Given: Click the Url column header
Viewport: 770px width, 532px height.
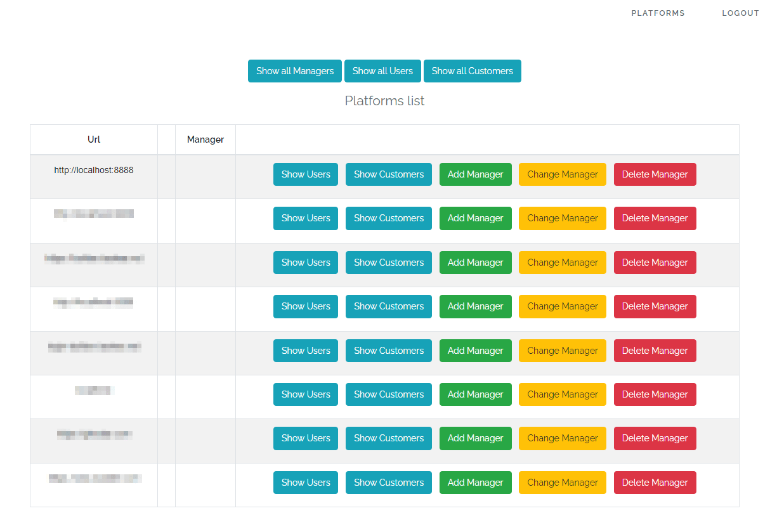Looking at the screenshot, I should pos(93,139).
